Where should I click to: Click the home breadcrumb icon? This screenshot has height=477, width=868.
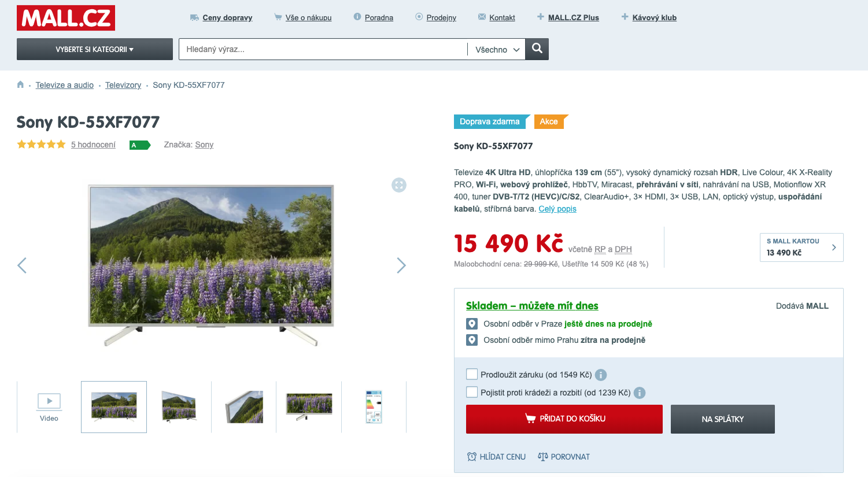[x=20, y=84]
